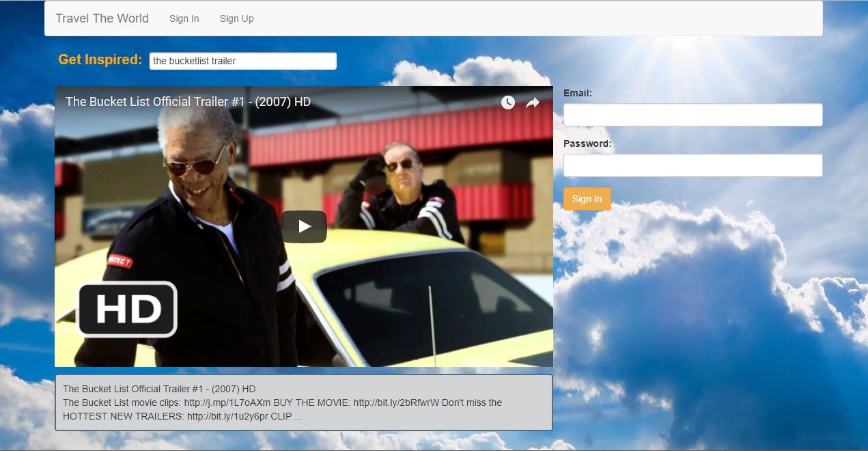Click "The Bucket List movie clips" description text
The height and width of the screenshot is (451, 868).
(122, 402)
